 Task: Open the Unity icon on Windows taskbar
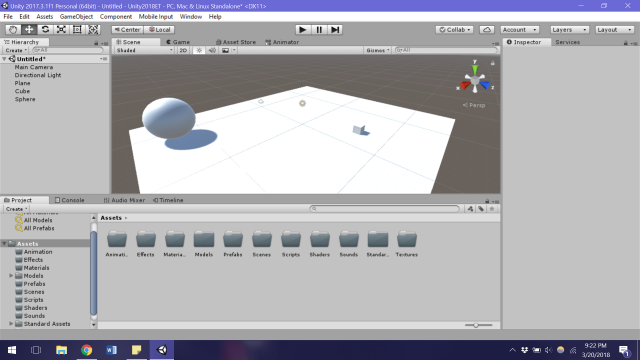click(162, 350)
